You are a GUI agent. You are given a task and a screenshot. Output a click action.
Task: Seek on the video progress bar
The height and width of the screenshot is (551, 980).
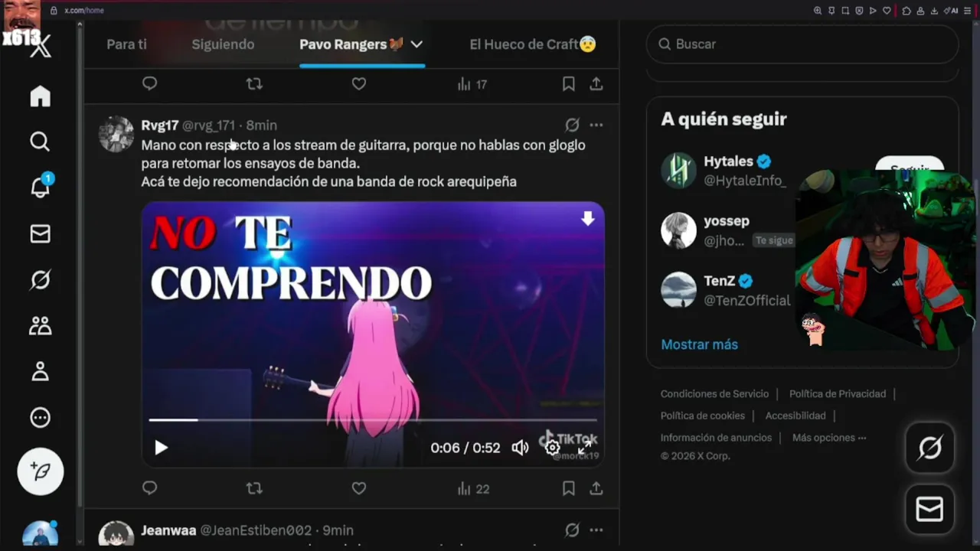373,420
